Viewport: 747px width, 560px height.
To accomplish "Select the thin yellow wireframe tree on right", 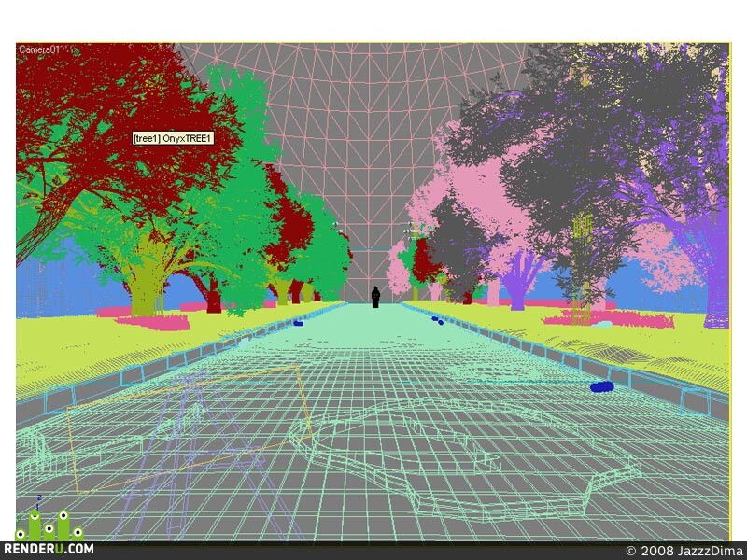I will point(581,267).
